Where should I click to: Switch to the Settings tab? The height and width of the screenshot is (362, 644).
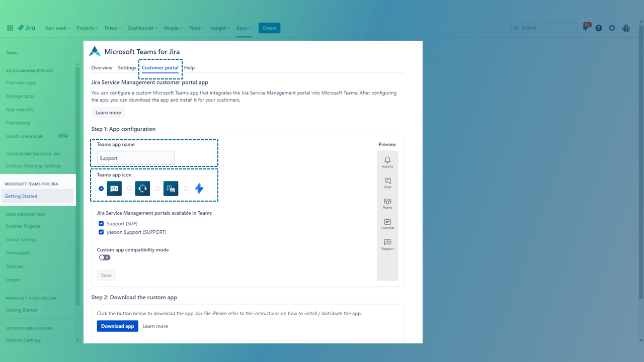pyautogui.click(x=127, y=68)
